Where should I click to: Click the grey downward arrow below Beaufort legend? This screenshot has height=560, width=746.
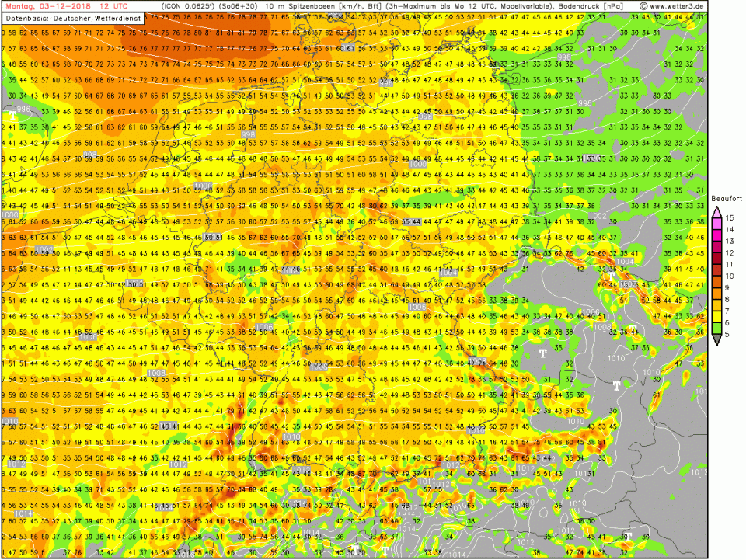[716, 339]
